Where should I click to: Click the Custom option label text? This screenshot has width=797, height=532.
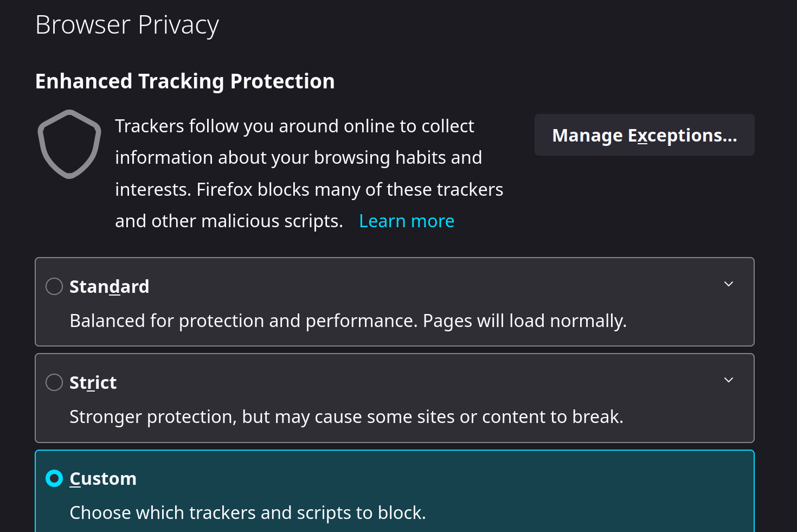pyautogui.click(x=103, y=478)
